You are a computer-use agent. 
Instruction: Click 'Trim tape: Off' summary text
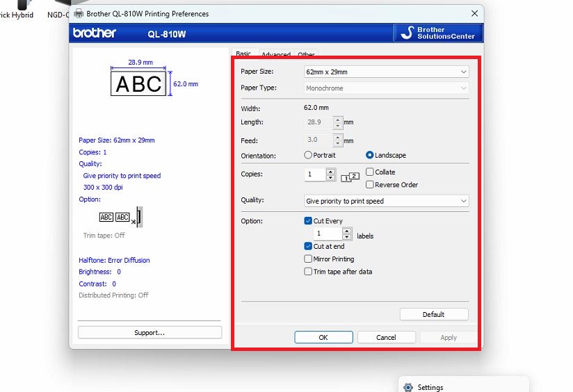[104, 236]
